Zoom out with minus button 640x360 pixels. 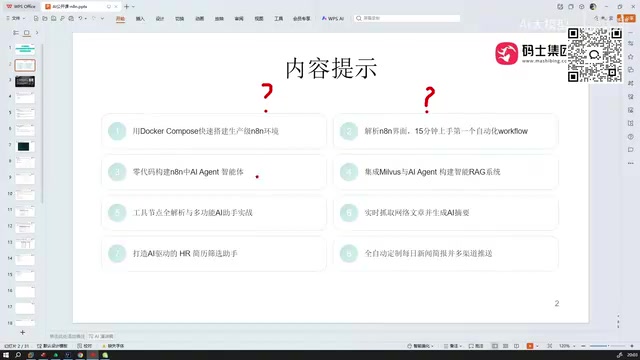click(583, 346)
